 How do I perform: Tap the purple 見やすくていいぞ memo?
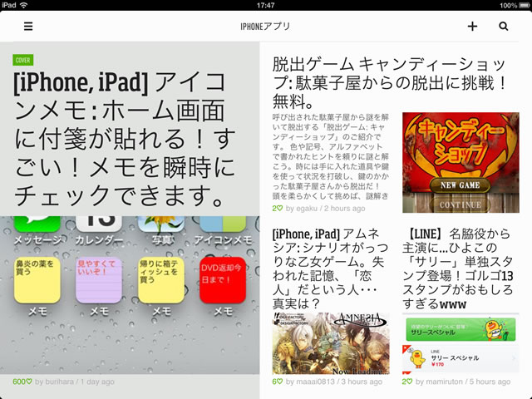point(99,280)
